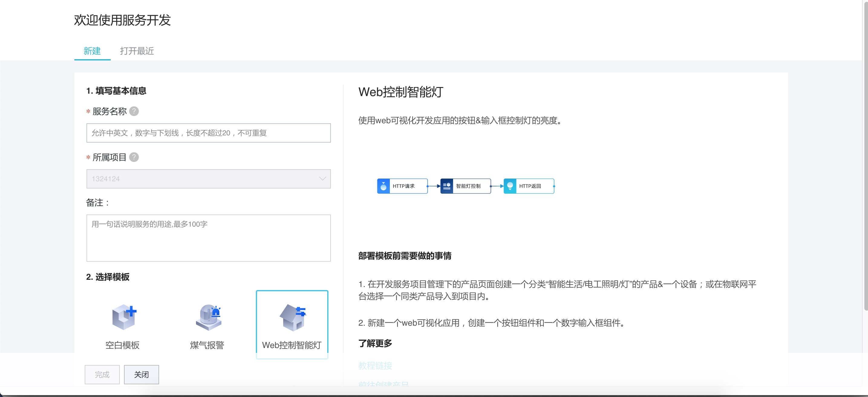
Task: Open the 教程链接 link
Action: (x=375, y=366)
